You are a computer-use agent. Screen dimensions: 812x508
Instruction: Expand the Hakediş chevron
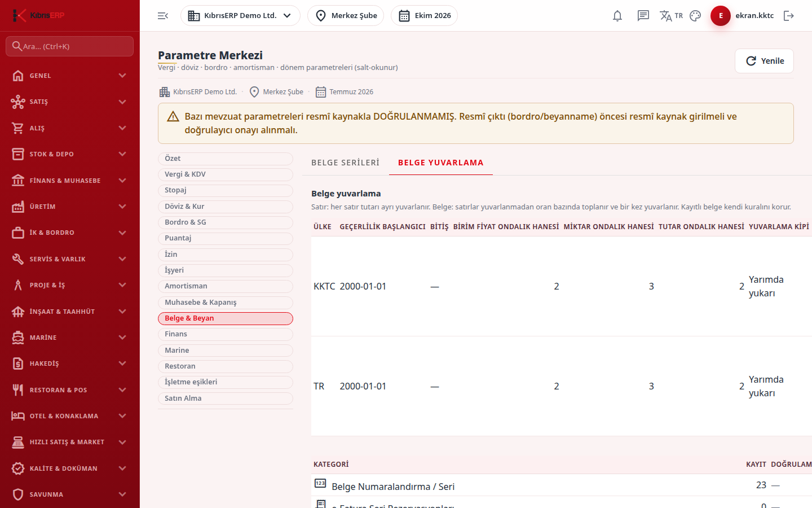tap(122, 364)
